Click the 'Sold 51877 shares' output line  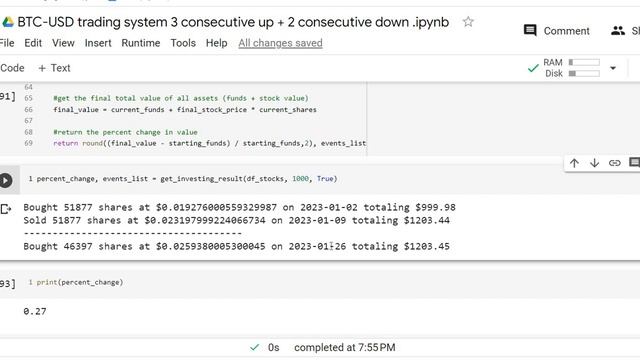coord(236,220)
